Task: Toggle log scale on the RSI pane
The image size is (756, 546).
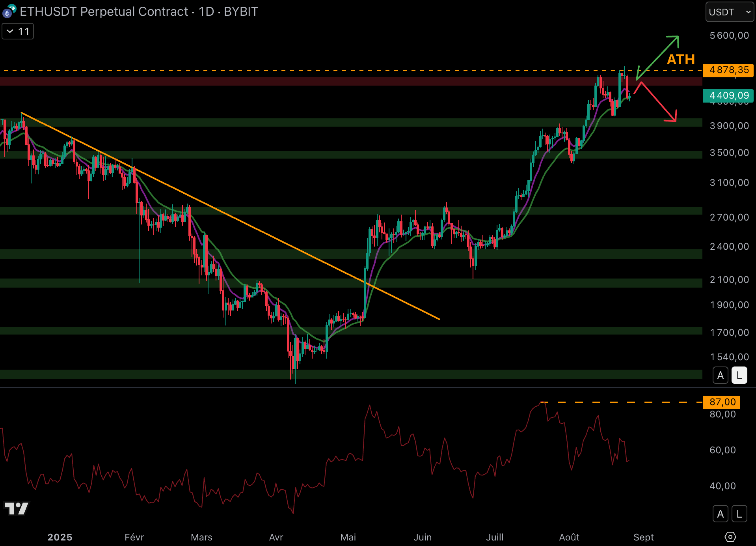Action: coord(739,514)
